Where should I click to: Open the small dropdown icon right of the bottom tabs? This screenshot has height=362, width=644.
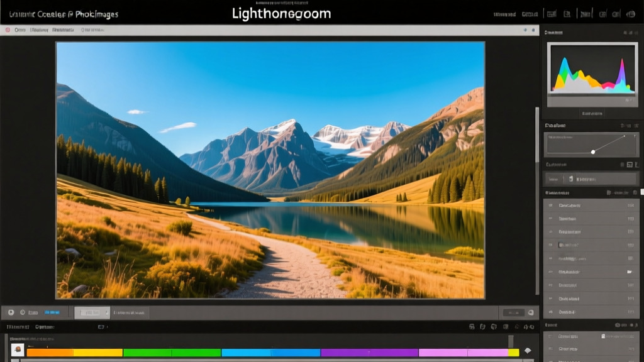pos(101,327)
